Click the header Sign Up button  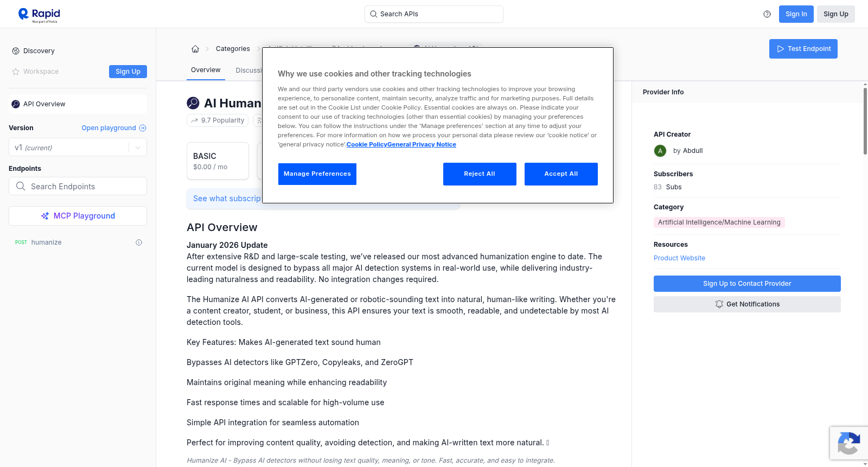pos(835,14)
